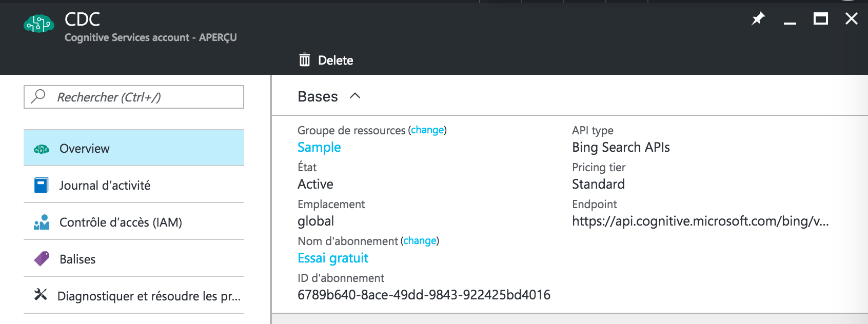Minimize the CDC blade
Screen dimensions: 868x324
(790, 23)
